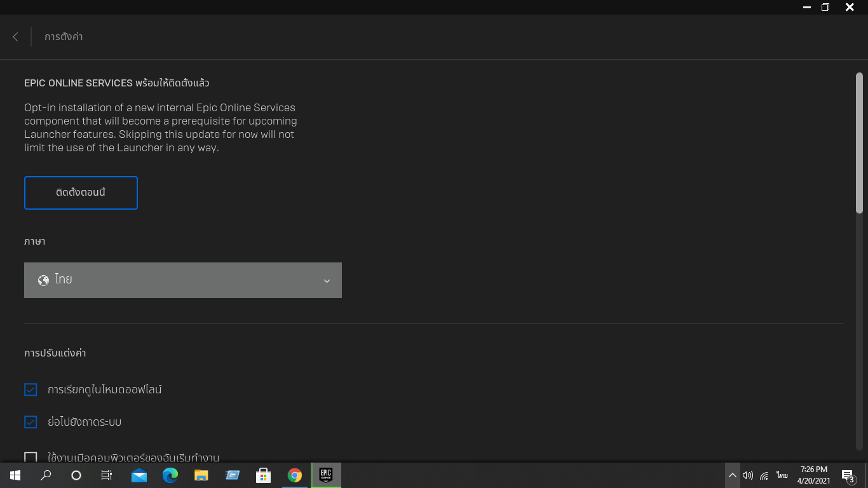Restore down the Epic Games Launcher window
The image size is (868, 488).
pyautogui.click(x=825, y=7)
